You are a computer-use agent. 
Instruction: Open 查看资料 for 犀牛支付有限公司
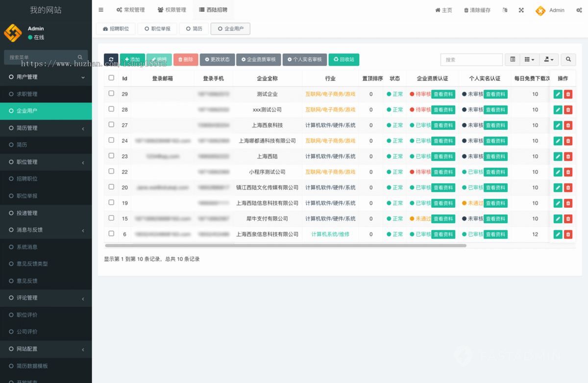(x=443, y=218)
